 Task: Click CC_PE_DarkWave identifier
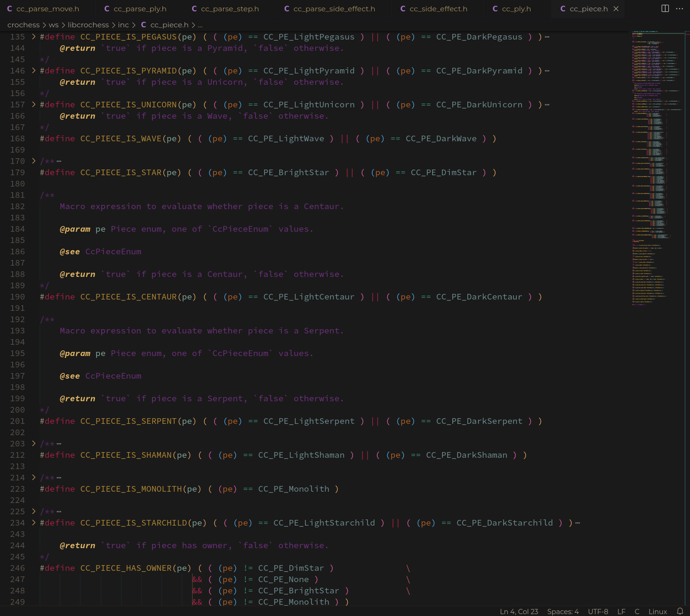[x=441, y=138]
